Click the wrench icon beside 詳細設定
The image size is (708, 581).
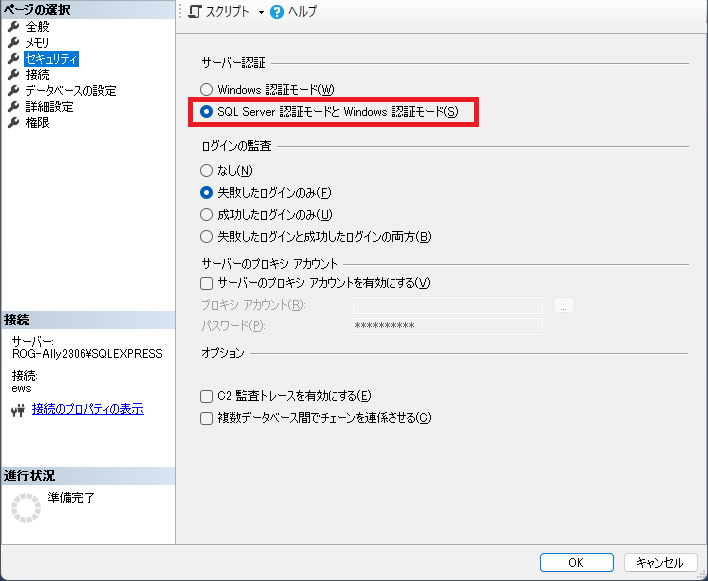14,107
